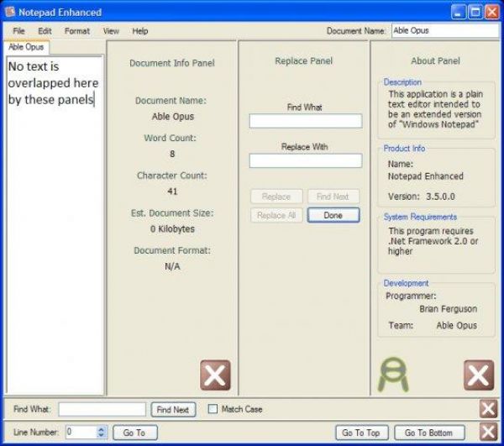Screen dimensions: 504x446
Task: Click the '0 Kilobytes' size value
Action: coord(172,229)
